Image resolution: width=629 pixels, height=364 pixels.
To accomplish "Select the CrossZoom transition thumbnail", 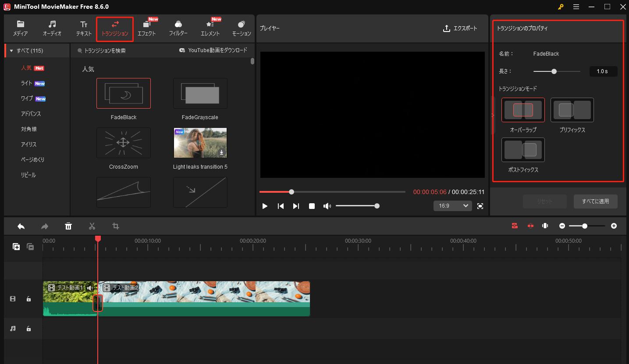I will pyautogui.click(x=123, y=143).
